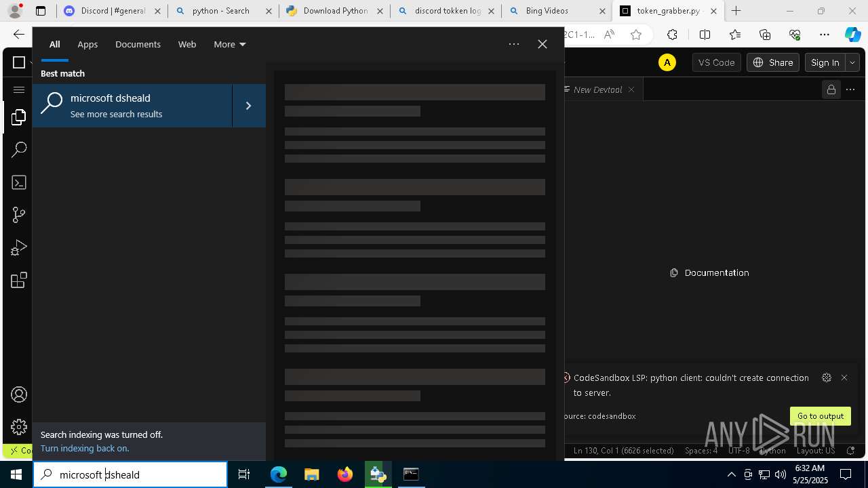The width and height of the screenshot is (868, 488).
Task: Open search panel options ellipsis
Action: 514,44
